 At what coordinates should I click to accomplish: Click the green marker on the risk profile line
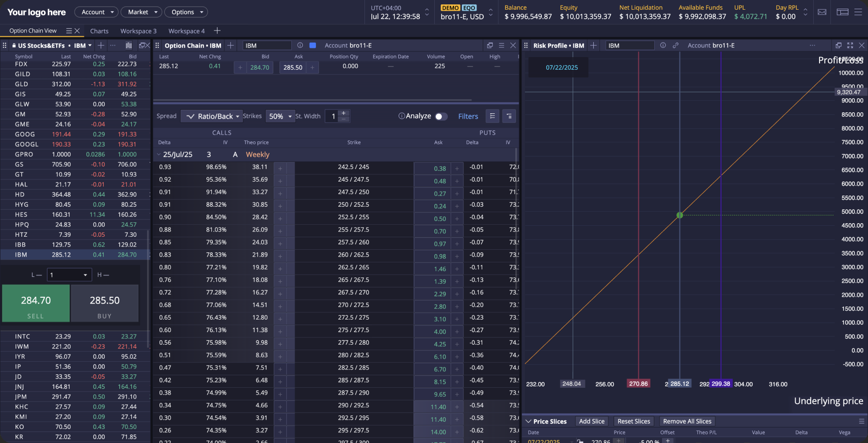679,215
